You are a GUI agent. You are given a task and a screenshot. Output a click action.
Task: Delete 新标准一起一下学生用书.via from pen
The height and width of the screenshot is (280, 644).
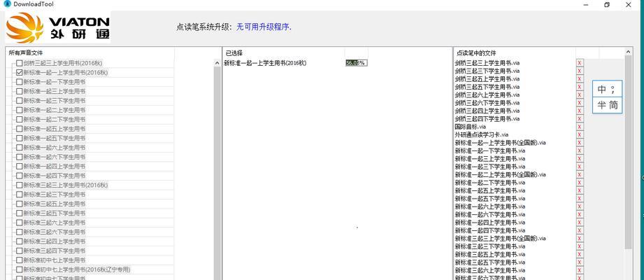pyautogui.click(x=580, y=150)
